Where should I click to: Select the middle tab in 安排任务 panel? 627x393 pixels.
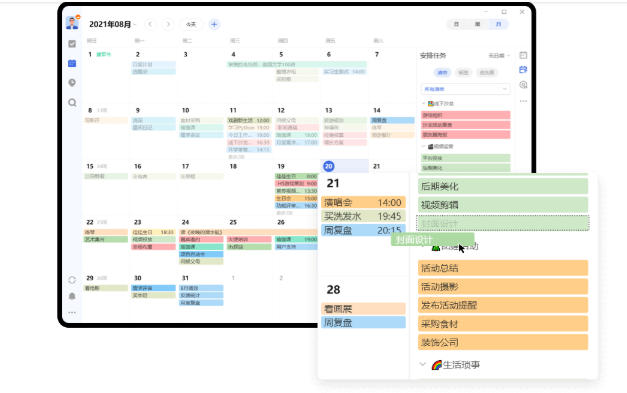[x=463, y=72]
